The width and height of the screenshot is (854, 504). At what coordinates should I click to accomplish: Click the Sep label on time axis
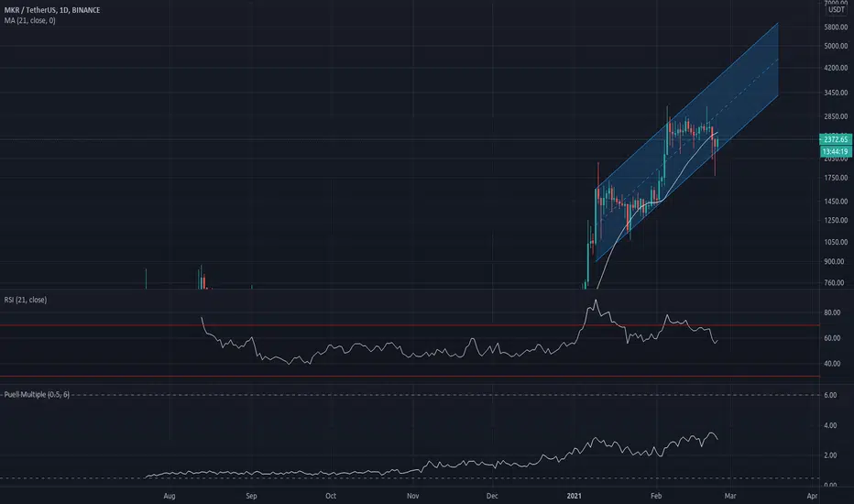(251, 496)
